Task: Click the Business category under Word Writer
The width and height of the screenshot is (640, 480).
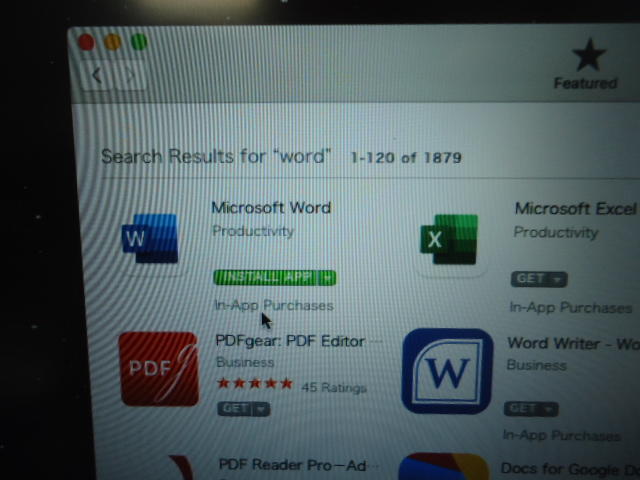Action: pyautogui.click(x=536, y=364)
